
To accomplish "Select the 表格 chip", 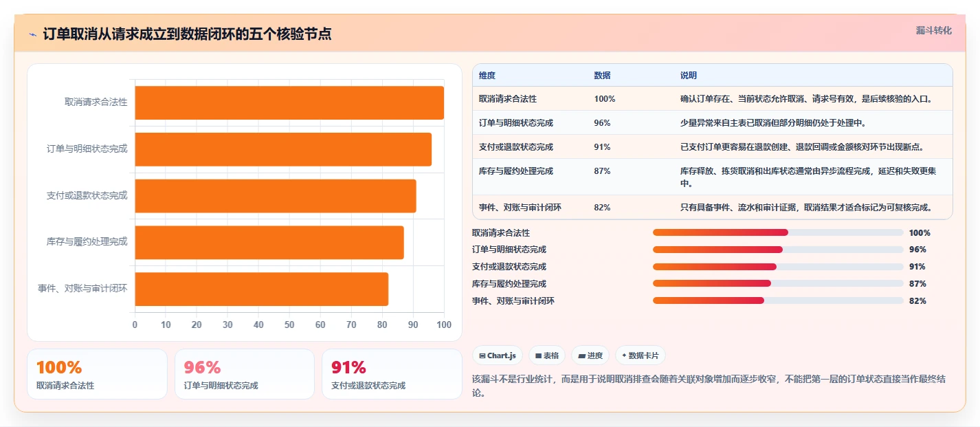I will (x=547, y=355).
